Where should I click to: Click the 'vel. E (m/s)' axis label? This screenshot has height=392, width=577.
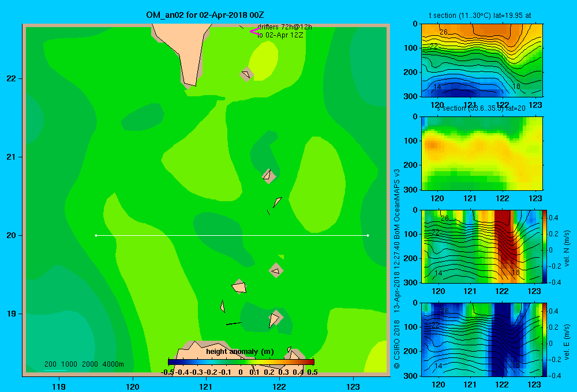pyautogui.click(x=567, y=341)
